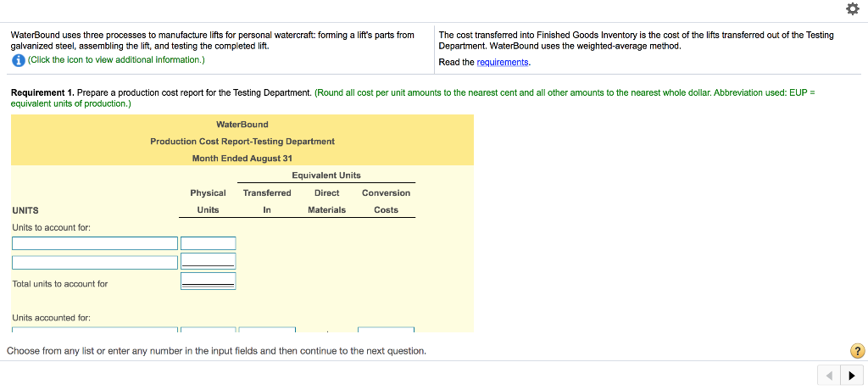Click the 'Click the icon to view additional information' text
Screen dimensions: 868x390
[x=116, y=60]
